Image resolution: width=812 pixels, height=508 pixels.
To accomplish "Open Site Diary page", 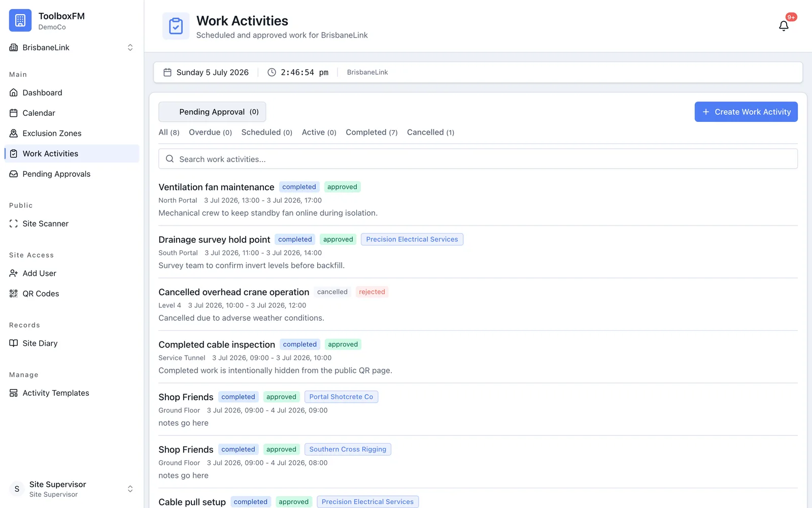I will pyautogui.click(x=72, y=343).
